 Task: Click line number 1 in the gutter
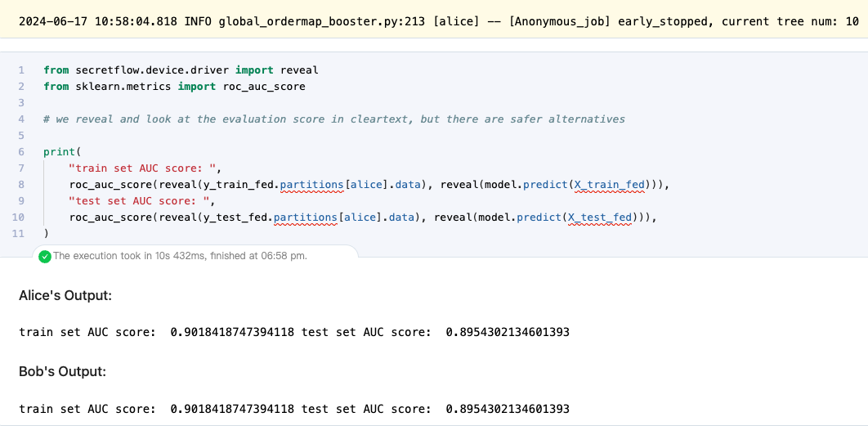[21, 70]
